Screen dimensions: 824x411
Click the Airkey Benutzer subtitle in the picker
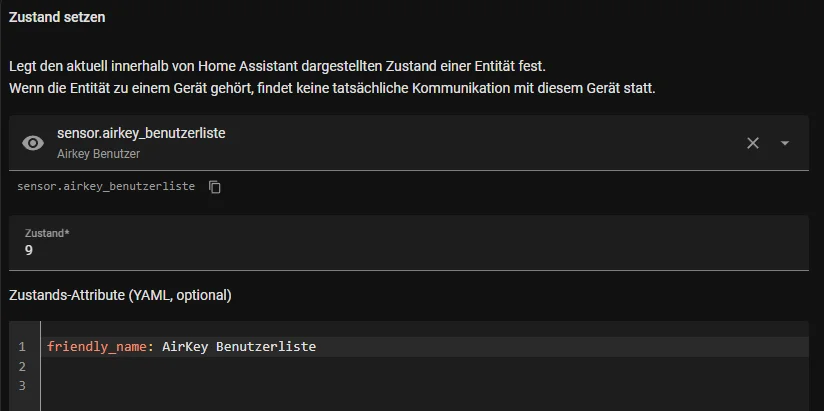click(98, 154)
